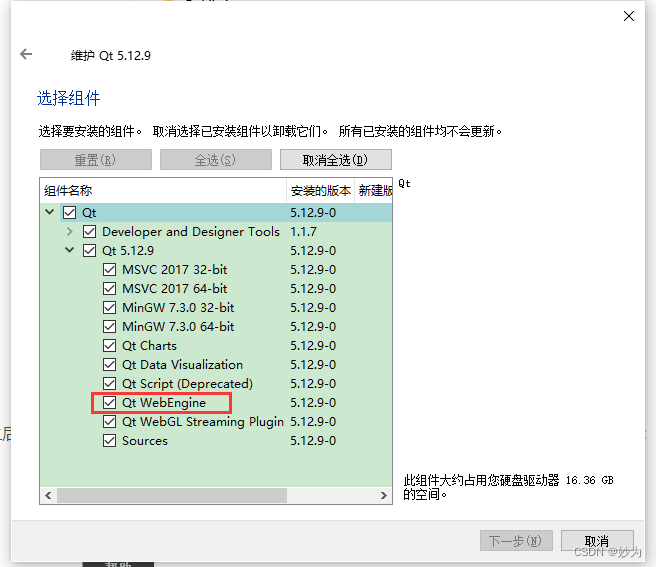656x567 pixels.
Task: Click the 取消全选(D) button
Action: [x=336, y=160]
